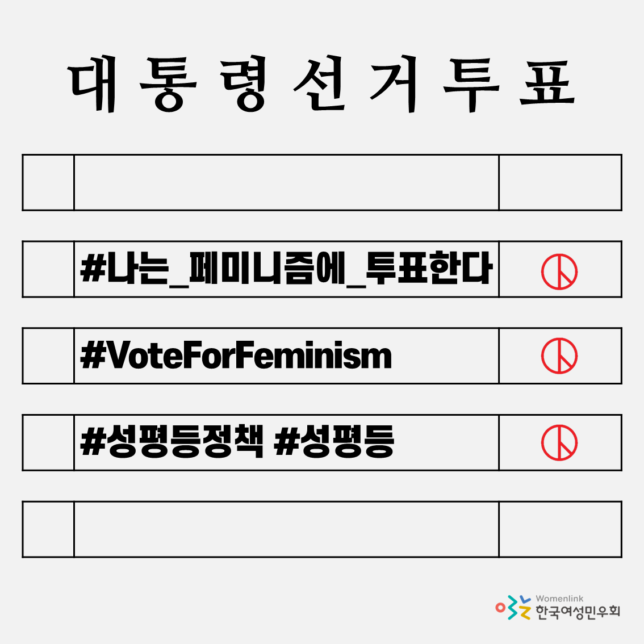This screenshot has height=644, width=644.
Task: Click the small number cell left of #VoteForFeminism
Action: [48, 356]
